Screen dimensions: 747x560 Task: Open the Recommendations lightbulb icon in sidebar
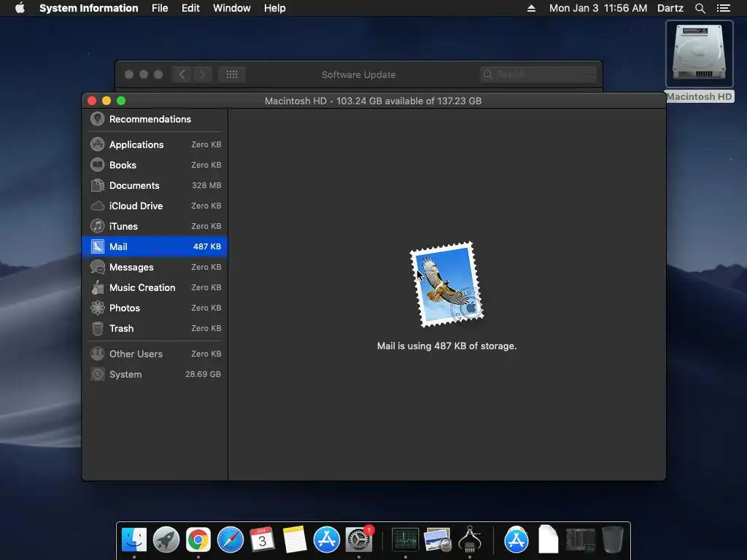pos(97,119)
